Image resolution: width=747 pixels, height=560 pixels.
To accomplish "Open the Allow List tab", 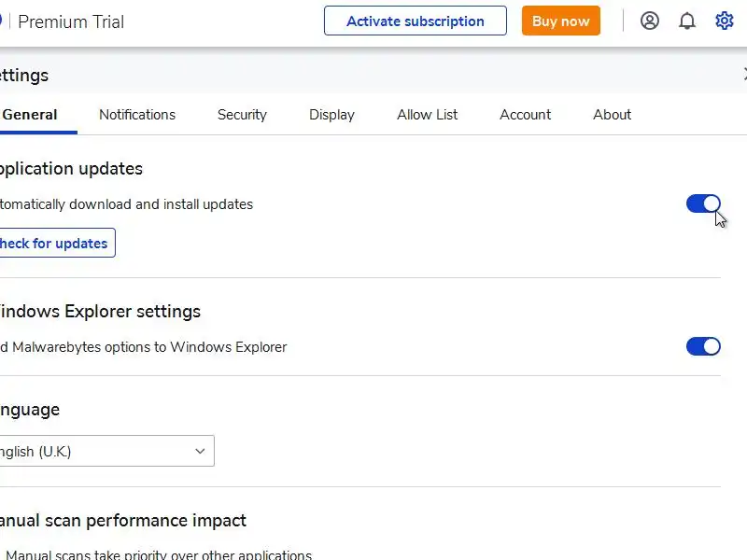I will [428, 115].
